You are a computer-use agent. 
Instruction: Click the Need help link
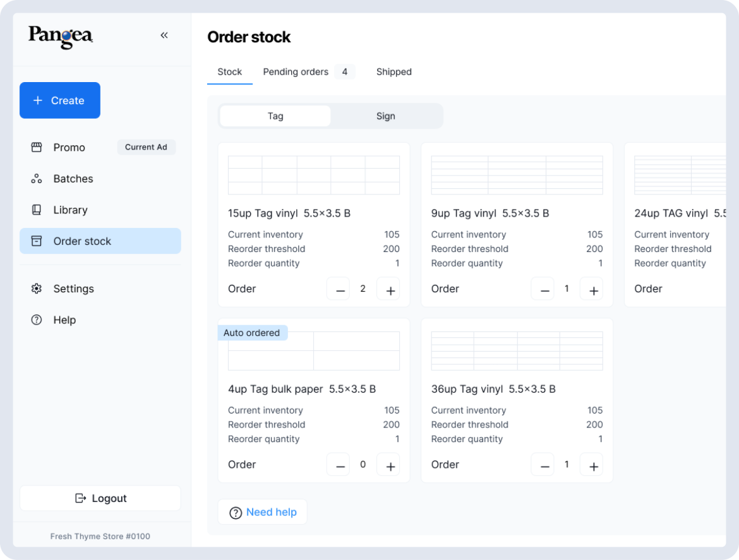(263, 512)
